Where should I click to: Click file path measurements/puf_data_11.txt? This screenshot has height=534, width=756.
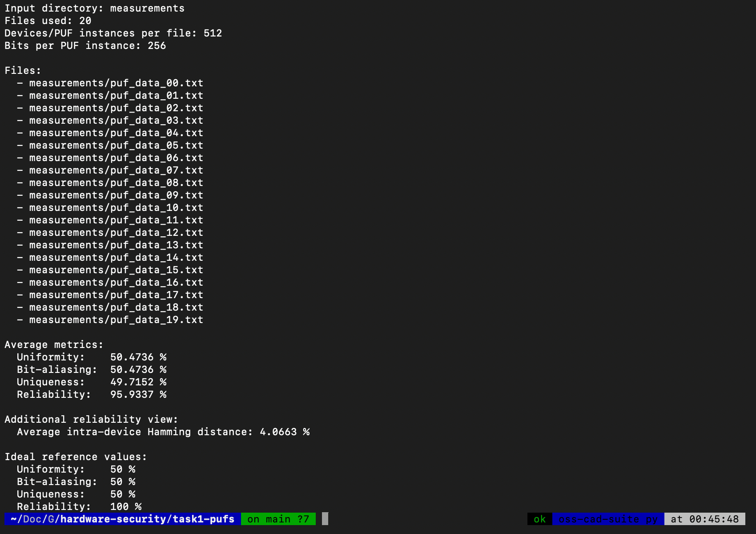[x=116, y=220]
